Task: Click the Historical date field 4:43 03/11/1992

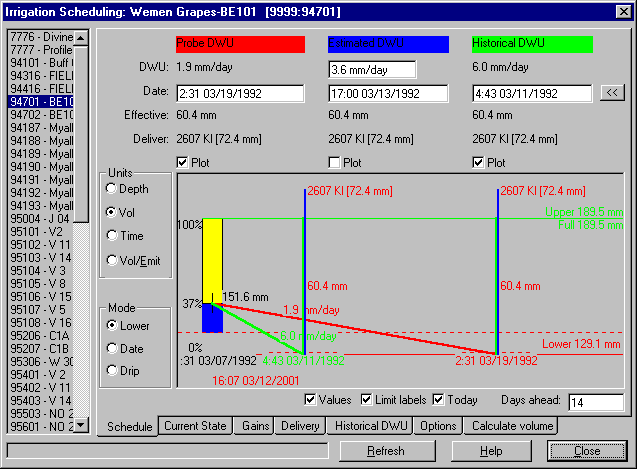Action: coord(532,93)
